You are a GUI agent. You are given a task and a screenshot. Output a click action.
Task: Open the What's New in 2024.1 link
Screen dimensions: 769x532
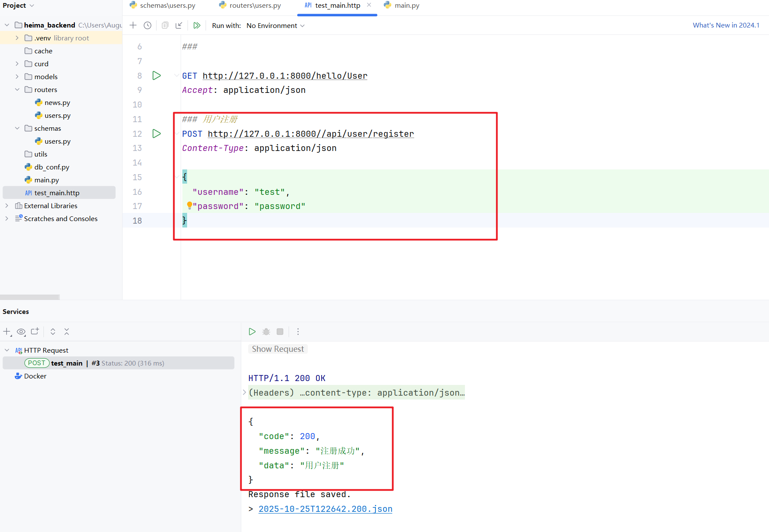coord(726,25)
